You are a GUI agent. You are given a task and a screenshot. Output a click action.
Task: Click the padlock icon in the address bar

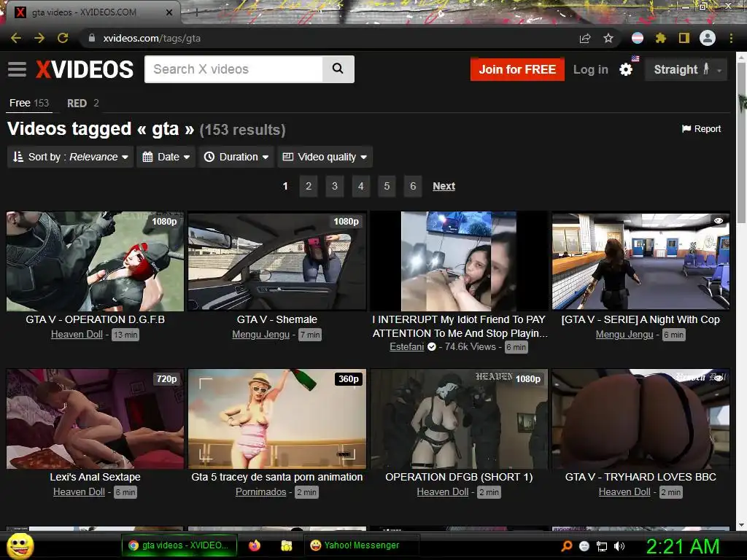coord(92,38)
